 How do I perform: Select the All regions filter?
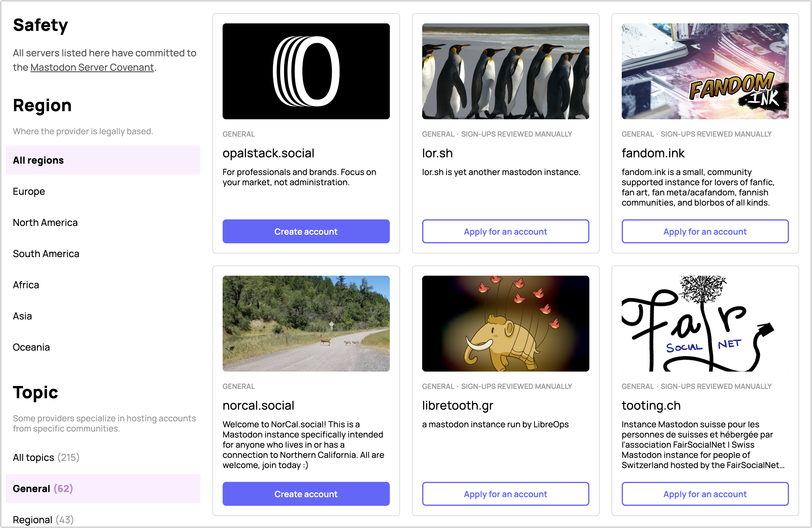[38, 160]
